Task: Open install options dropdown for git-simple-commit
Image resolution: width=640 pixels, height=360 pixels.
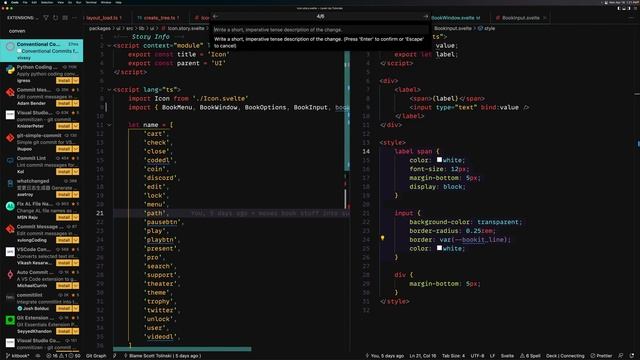Action: (76, 149)
